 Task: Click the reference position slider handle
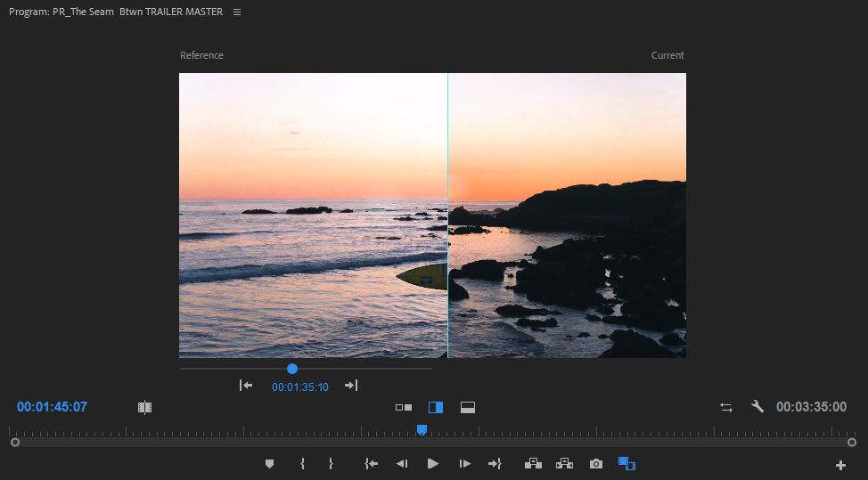tap(292, 368)
